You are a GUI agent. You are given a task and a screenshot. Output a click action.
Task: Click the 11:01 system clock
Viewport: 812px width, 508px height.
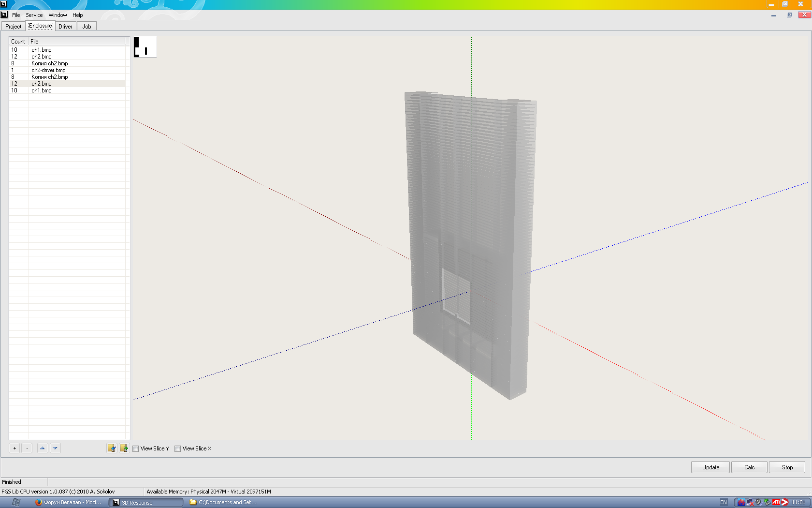click(798, 502)
